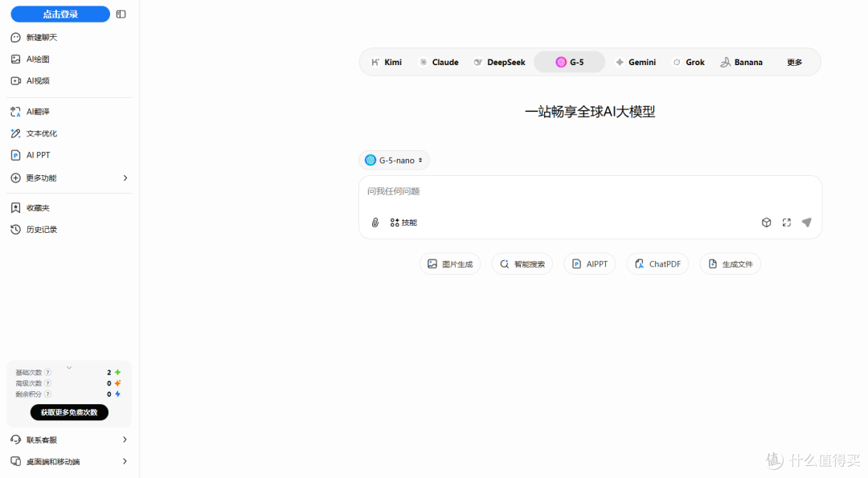868x478 pixels.
Task: Click the cube icon in input box
Action: (766, 223)
